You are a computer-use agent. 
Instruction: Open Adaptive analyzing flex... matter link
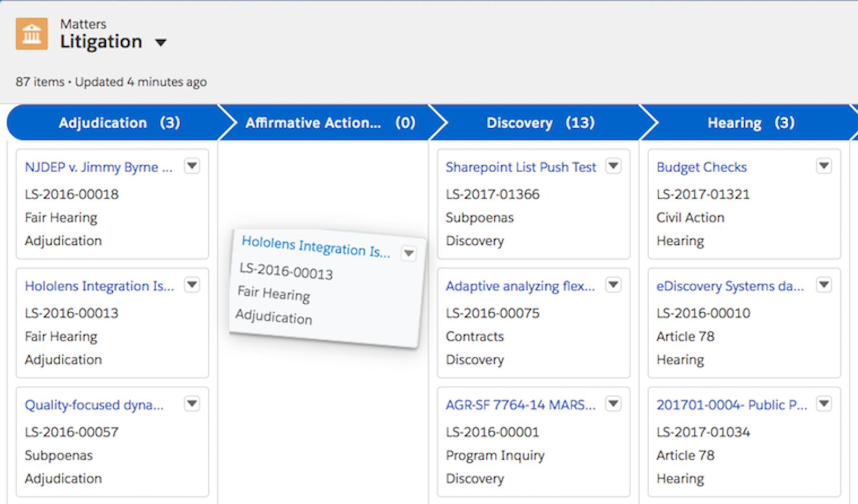pos(521,286)
